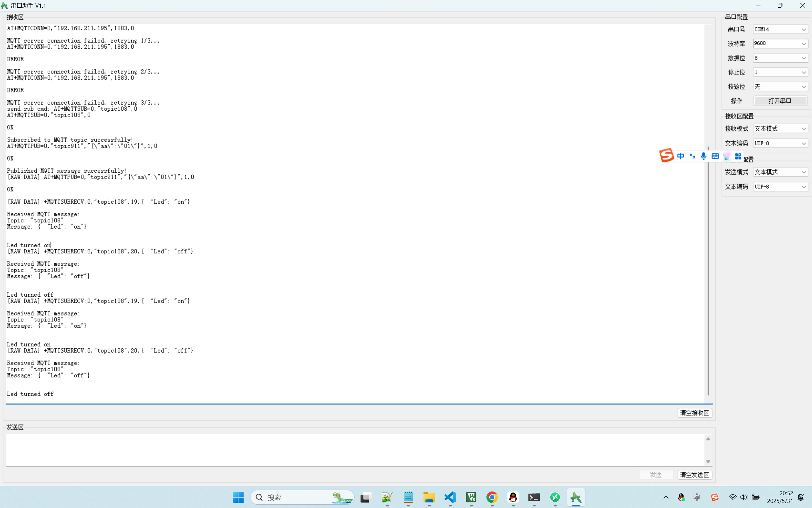This screenshot has height=508, width=812.
Task: Click the send area scrollbar down arrow
Action: click(x=708, y=462)
